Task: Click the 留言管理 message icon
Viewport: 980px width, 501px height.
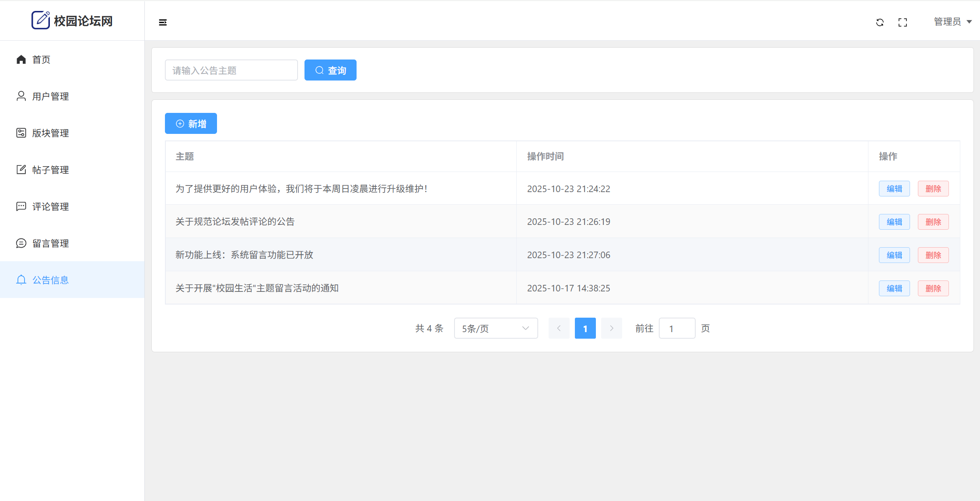Action: click(21, 243)
